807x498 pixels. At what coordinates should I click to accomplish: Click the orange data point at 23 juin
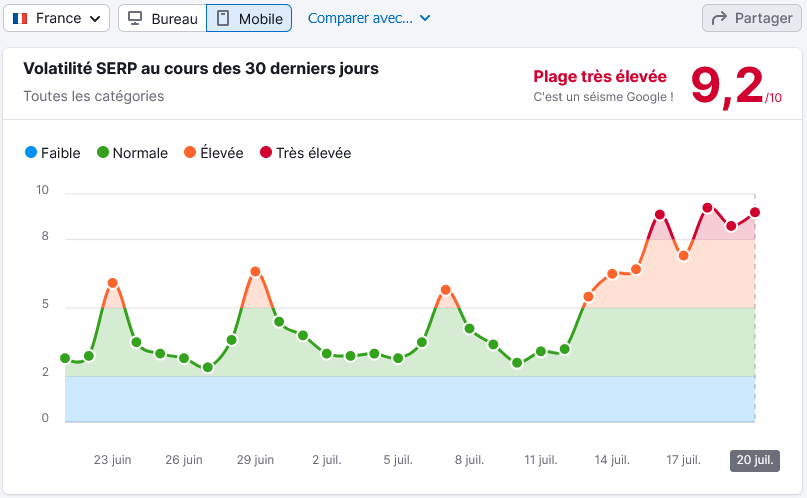click(x=113, y=283)
